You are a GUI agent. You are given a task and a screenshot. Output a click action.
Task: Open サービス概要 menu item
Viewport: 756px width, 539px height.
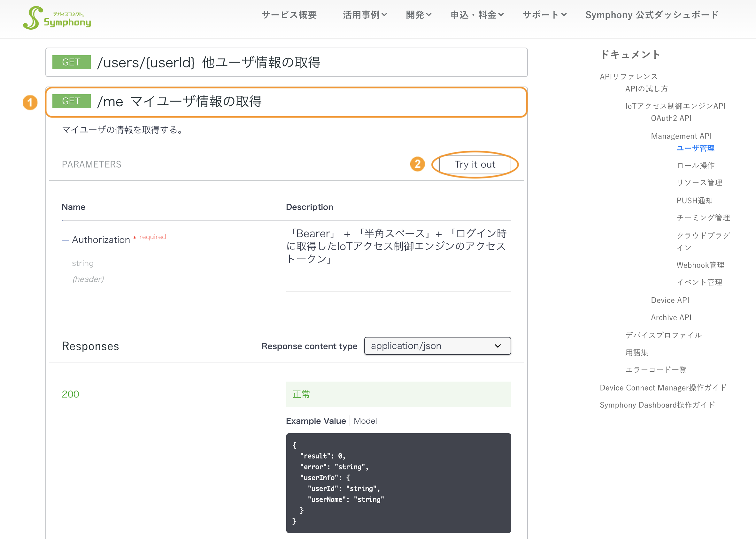coord(289,15)
